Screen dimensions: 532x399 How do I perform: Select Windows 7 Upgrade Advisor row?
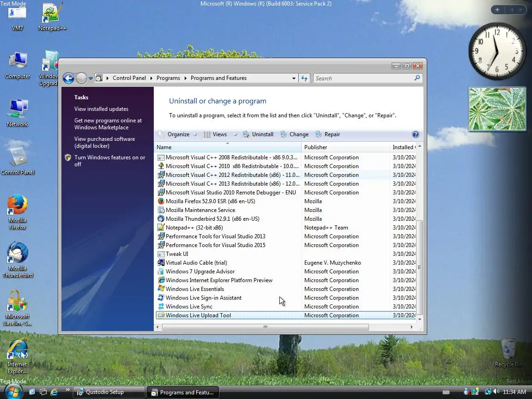point(286,272)
